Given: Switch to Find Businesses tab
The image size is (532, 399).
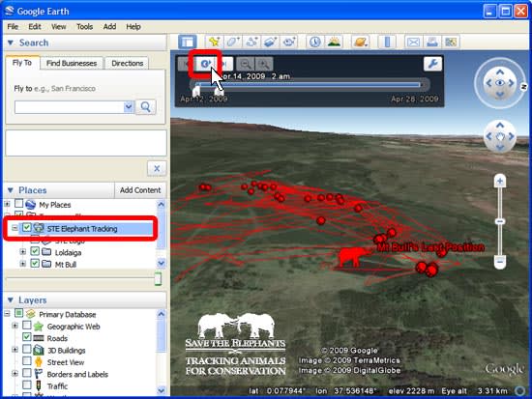Looking at the screenshot, I should coord(72,64).
